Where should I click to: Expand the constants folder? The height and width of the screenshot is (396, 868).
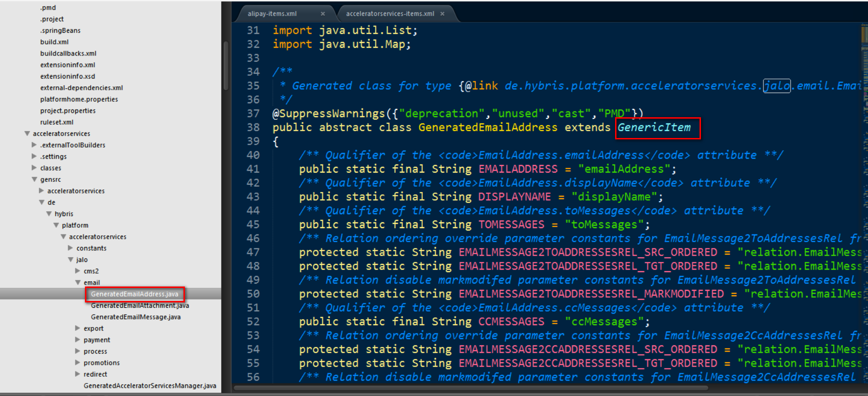point(70,248)
